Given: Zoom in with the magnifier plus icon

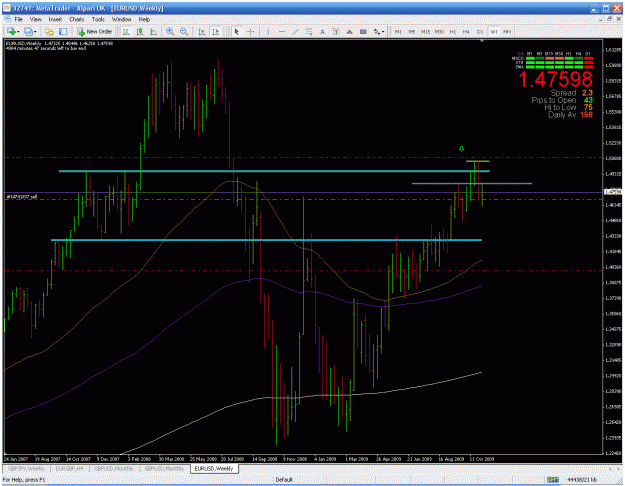Looking at the screenshot, I should coord(170,31).
